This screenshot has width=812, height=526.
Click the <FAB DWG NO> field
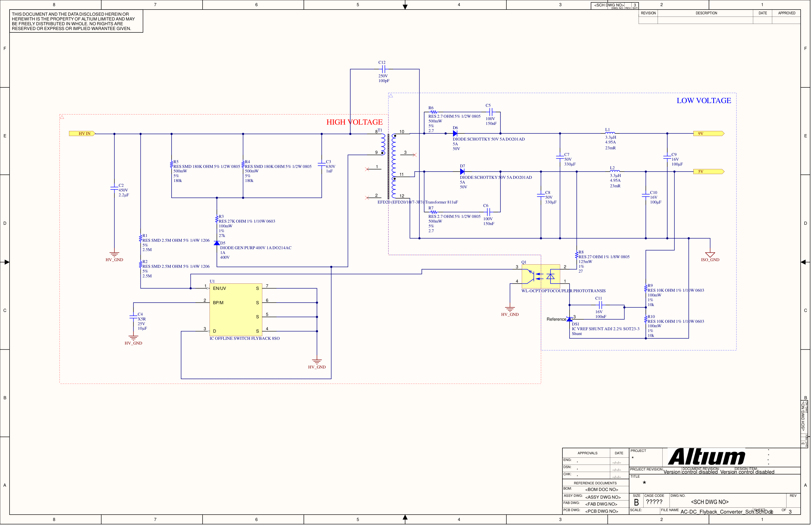coord(601,504)
